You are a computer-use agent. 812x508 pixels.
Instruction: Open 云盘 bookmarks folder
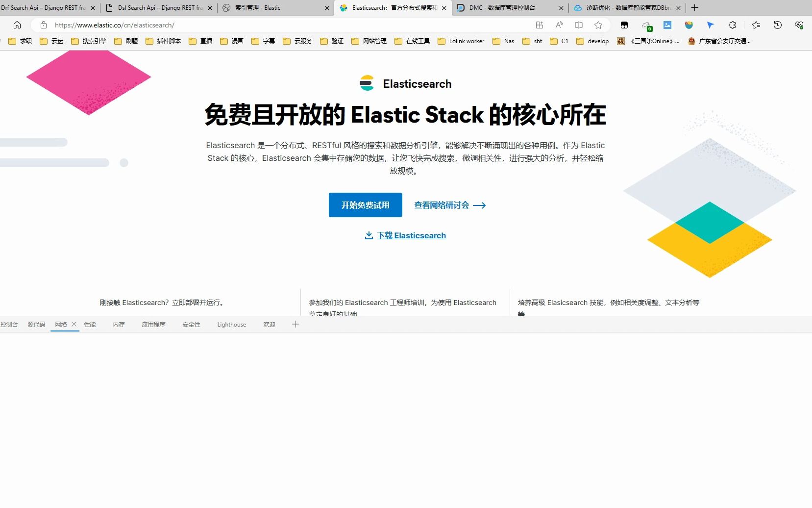pyautogui.click(x=51, y=41)
